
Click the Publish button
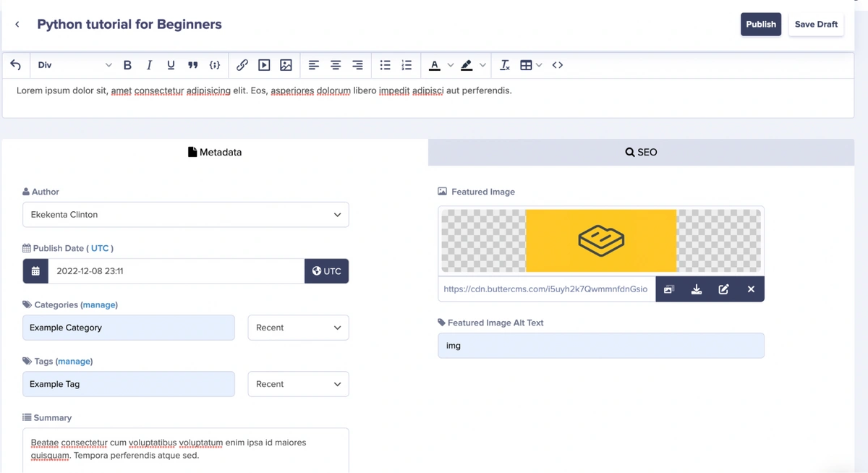click(x=760, y=24)
